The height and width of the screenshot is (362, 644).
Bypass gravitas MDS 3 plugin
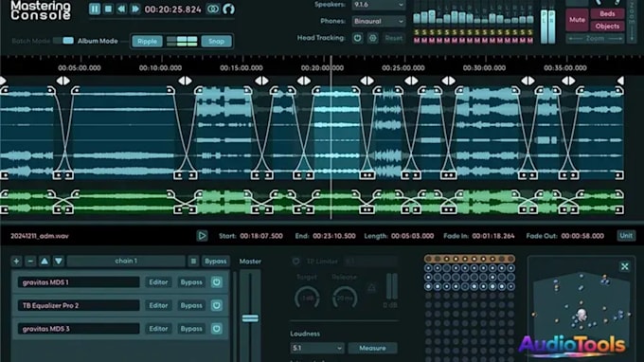(x=191, y=328)
